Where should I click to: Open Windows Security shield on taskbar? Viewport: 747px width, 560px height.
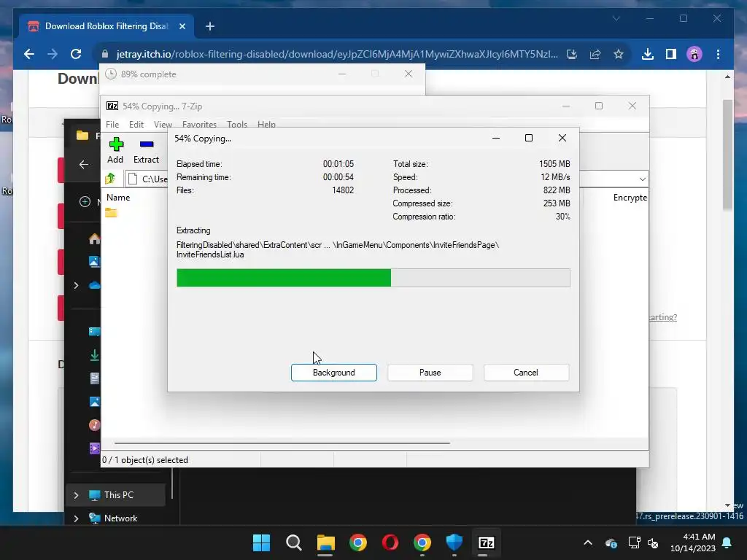(454, 542)
